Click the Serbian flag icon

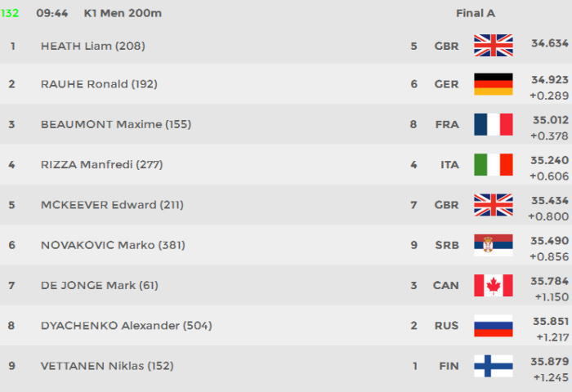(x=494, y=245)
